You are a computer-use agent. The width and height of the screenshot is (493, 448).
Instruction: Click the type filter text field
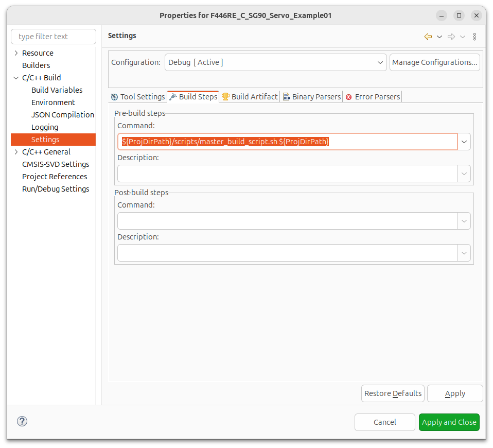pos(53,36)
